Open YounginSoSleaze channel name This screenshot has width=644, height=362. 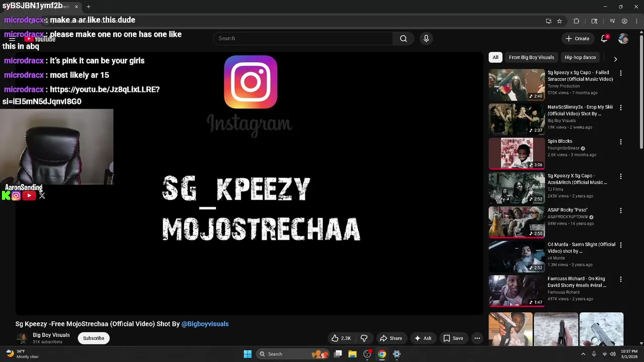point(563,148)
